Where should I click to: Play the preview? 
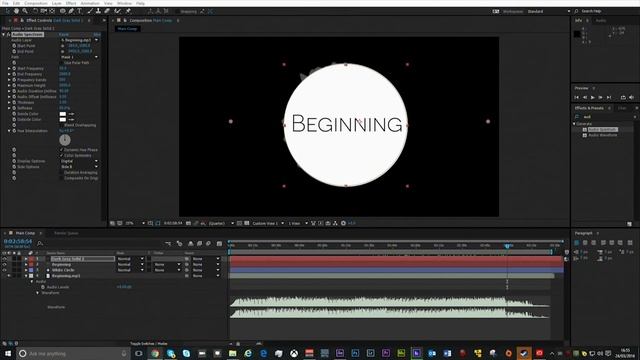click(x=593, y=98)
